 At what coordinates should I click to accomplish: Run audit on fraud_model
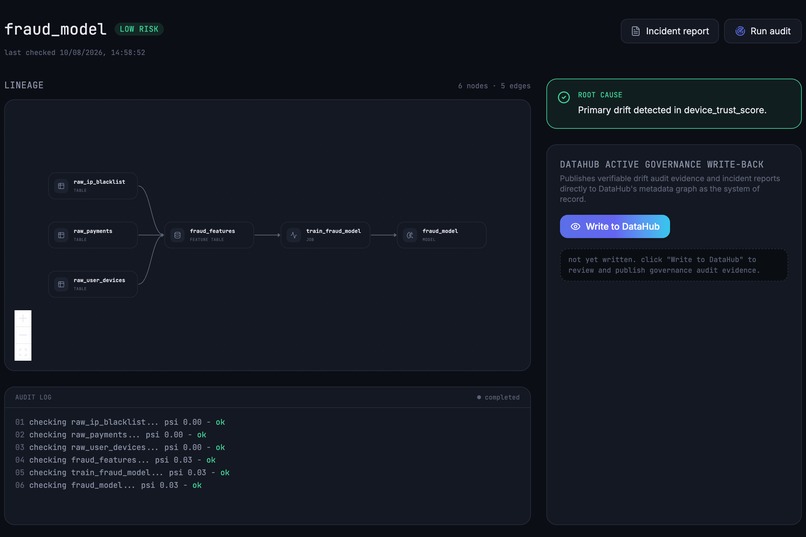click(762, 31)
